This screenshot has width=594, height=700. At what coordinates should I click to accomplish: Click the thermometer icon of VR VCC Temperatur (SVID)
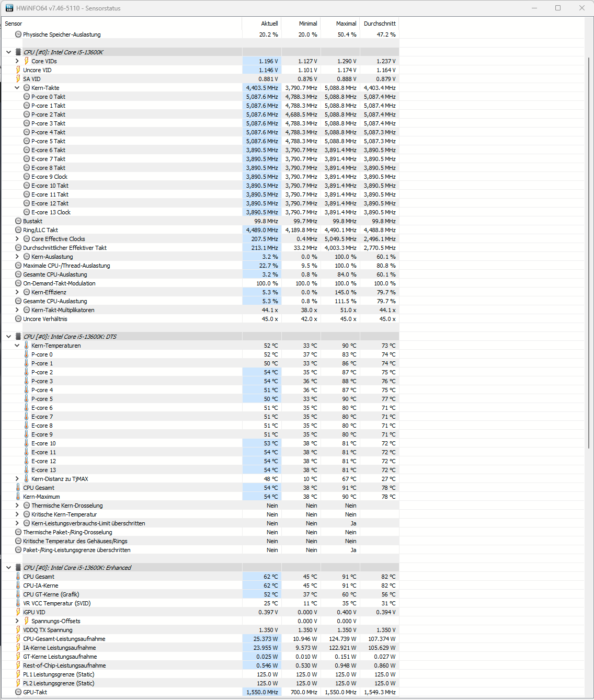18,603
